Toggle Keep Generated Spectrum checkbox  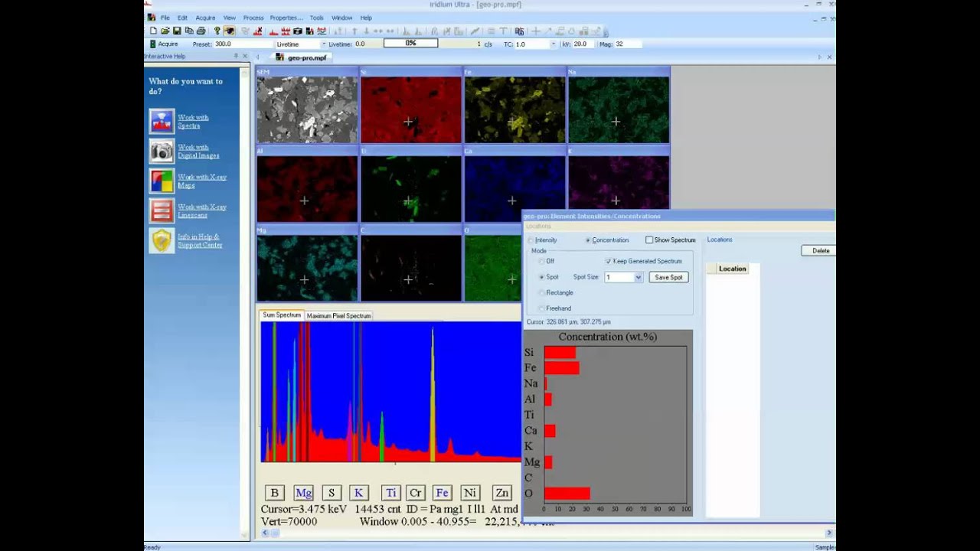pos(609,261)
